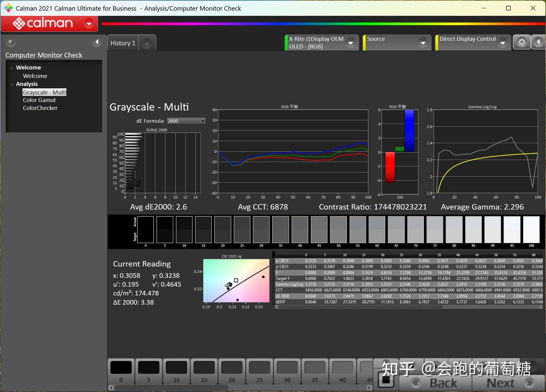Image resolution: width=546 pixels, height=392 pixels.
Task: Open ColorChecker in the workflow tree
Action: (40, 108)
